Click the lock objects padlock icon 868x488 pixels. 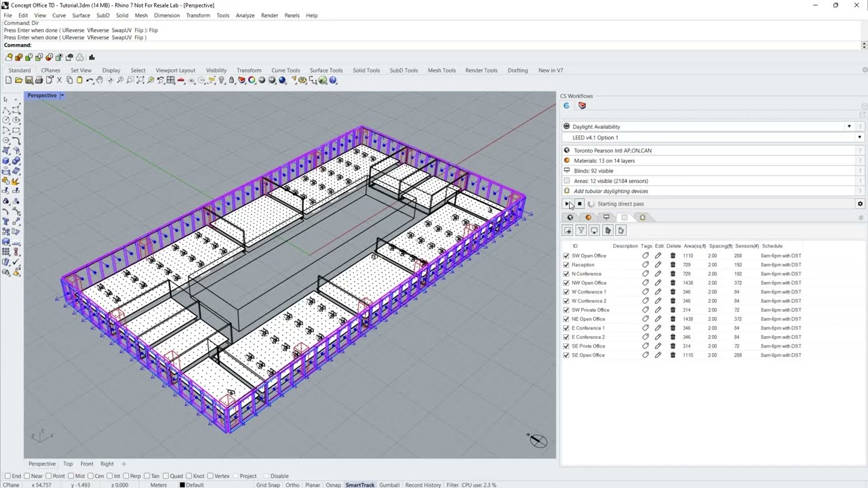click(x=231, y=80)
